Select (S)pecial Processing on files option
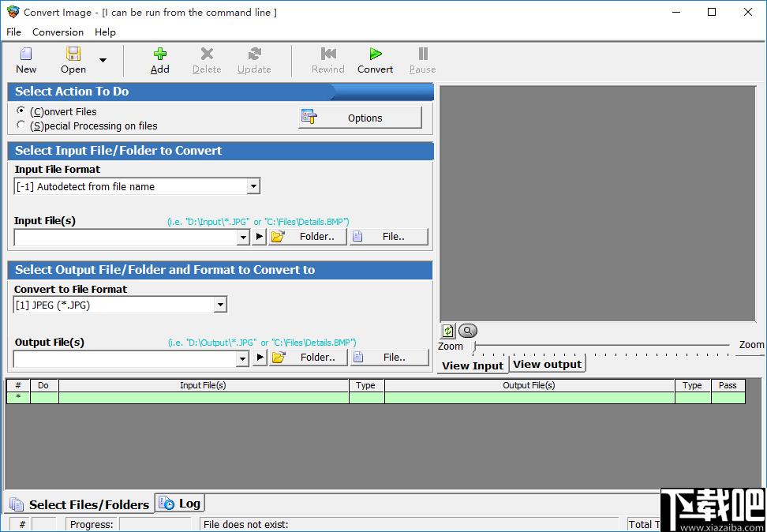 point(21,125)
